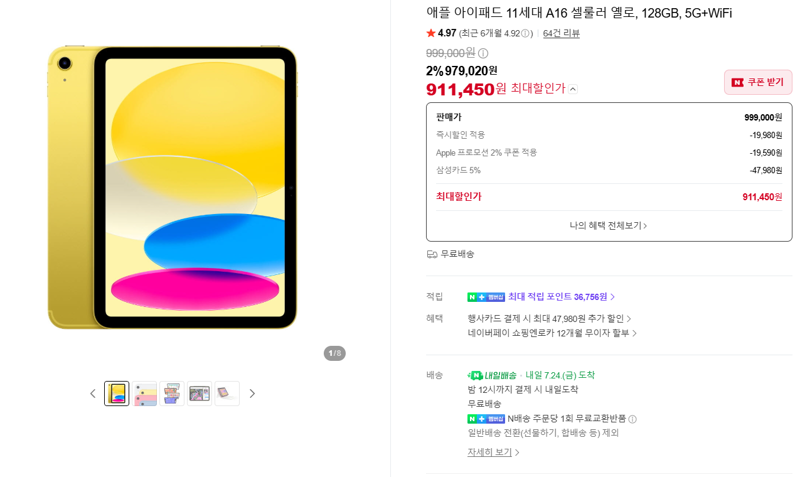Click the info icon beside 999,000원 strikethrough price
The image size is (800, 477).
coord(483,53)
